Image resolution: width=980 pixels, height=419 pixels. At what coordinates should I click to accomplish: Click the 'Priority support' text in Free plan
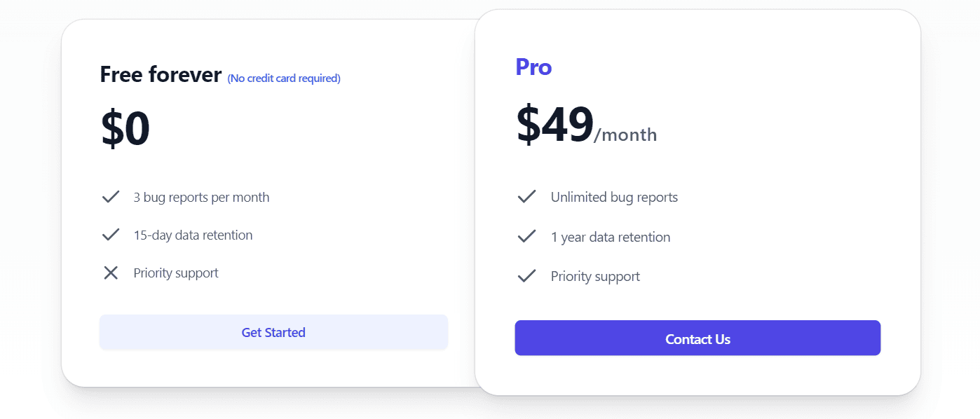coord(175,273)
